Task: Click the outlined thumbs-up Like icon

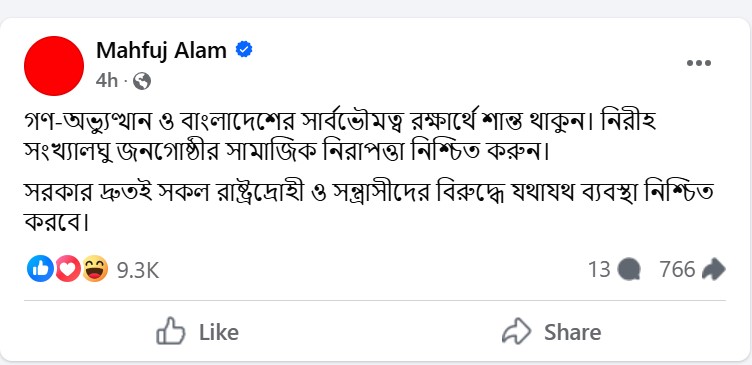Action: pos(171,331)
